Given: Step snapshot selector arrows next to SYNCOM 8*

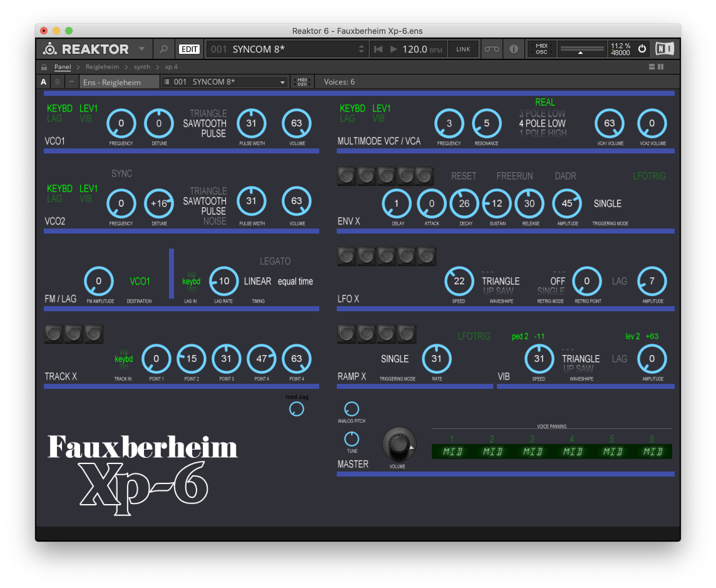Looking at the screenshot, I should 361,49.
